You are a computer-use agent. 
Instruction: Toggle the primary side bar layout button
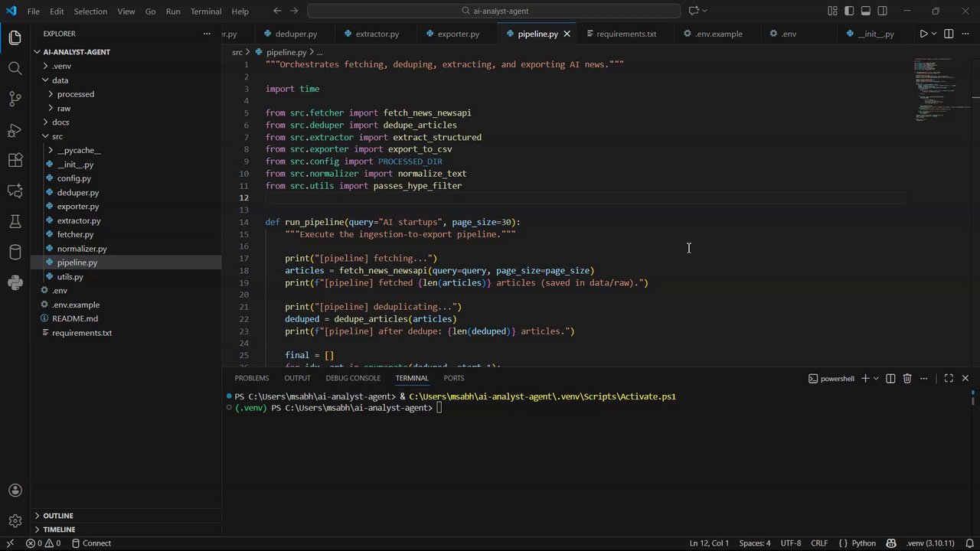click(849, 11)
